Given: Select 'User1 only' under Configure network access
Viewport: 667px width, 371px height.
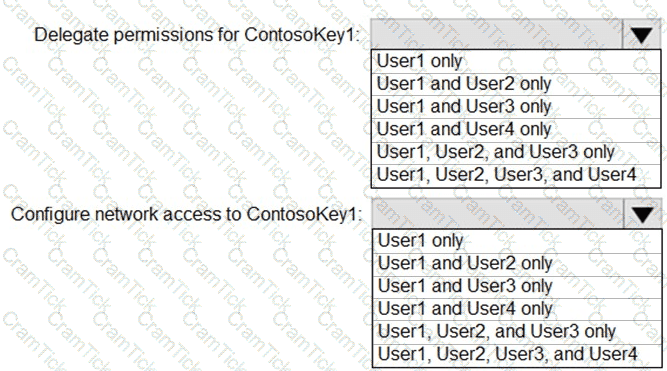Looking at the screenshot, I should [x=517, y=241].
